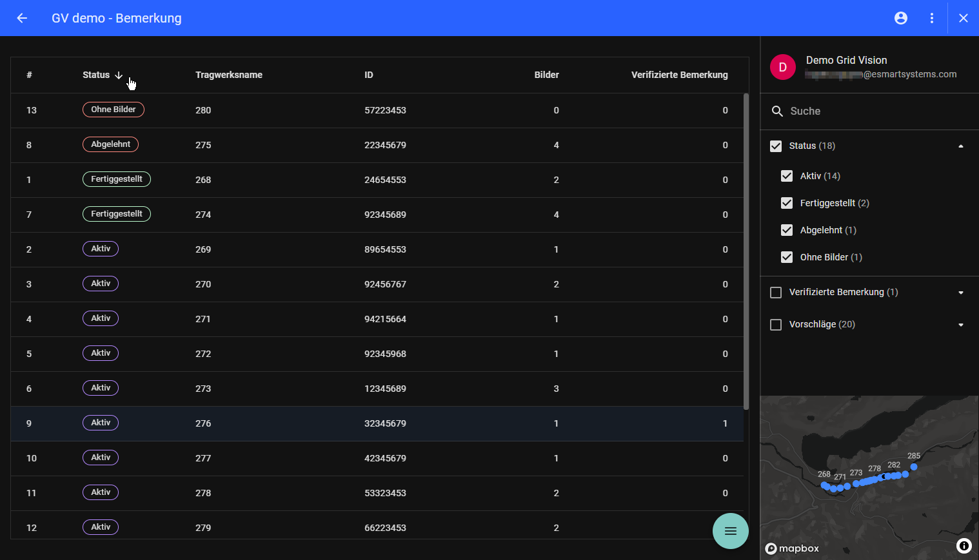979x560 pixels.
Task: Click the Status sort arrow icon
Action: coord(119,75)
